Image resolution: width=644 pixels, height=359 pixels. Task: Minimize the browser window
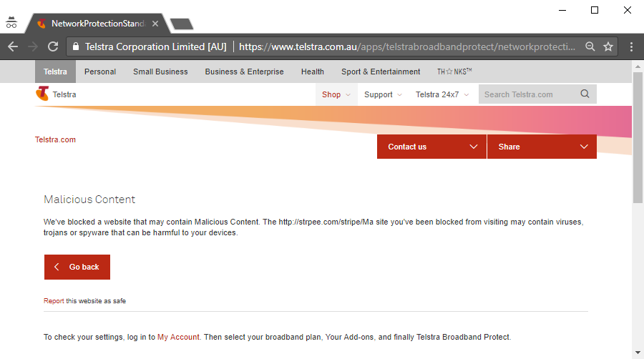(562, 10)
